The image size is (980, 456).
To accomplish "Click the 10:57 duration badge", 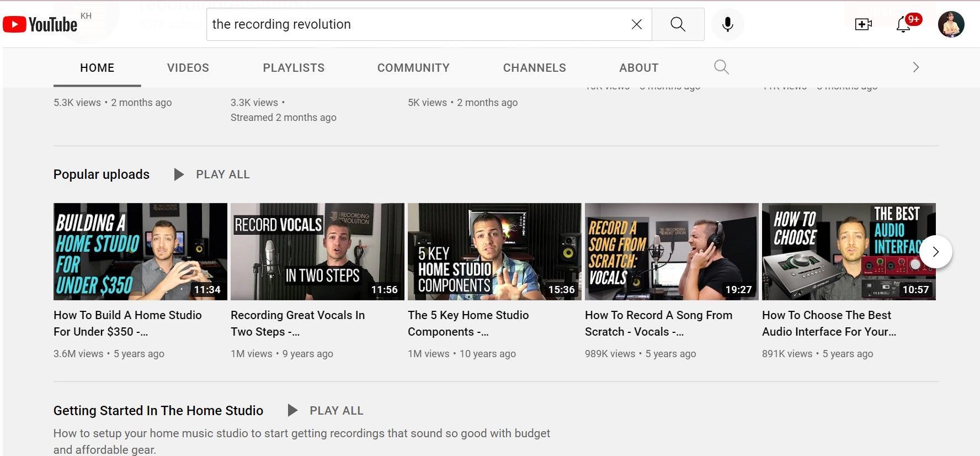I will 916,290.
